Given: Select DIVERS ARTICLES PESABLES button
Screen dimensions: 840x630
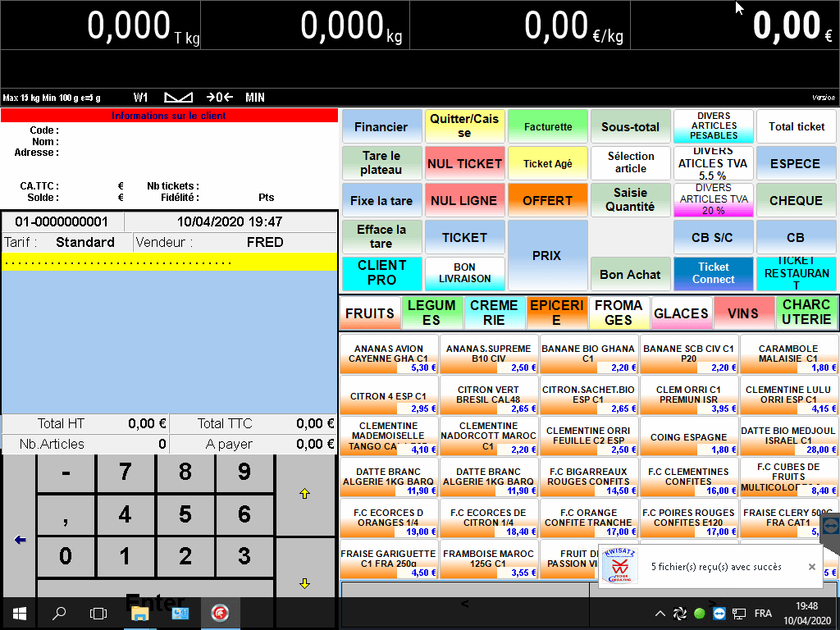Looking at the screenshot, I should click(x=713, y=126).
